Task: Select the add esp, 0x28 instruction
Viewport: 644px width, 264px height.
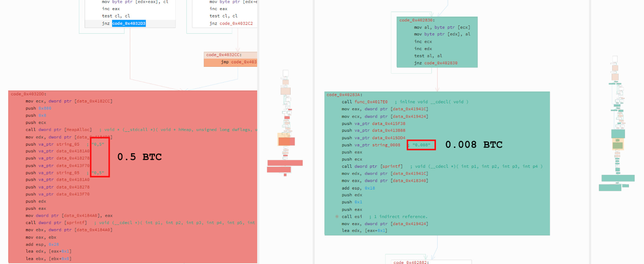Action: click(42, 244)
